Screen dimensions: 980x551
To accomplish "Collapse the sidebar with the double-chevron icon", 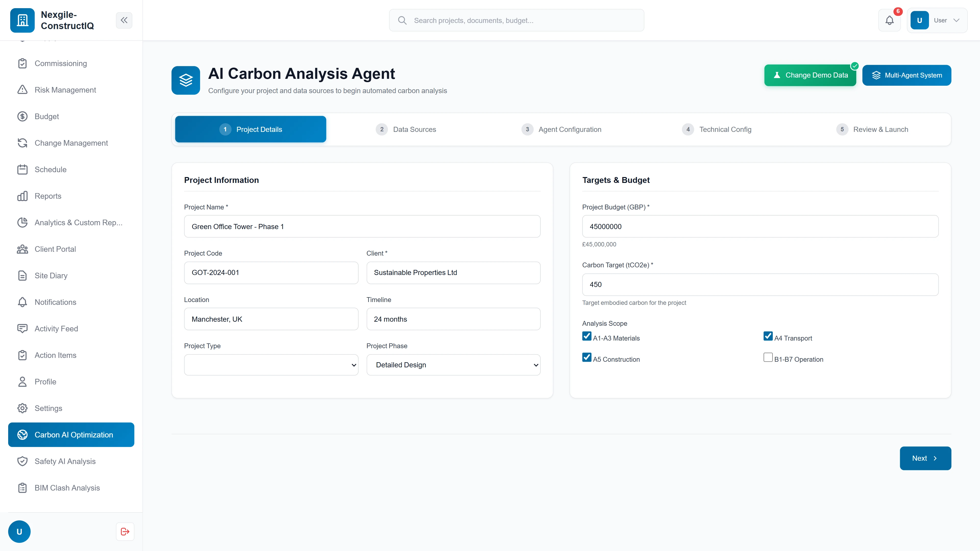I will 124,20.
